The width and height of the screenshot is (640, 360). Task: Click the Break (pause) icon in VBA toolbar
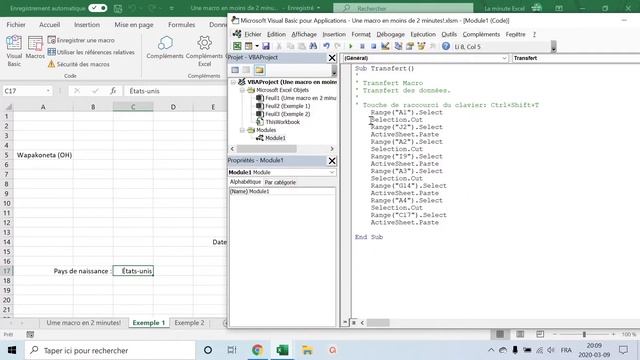click(362, 47)
